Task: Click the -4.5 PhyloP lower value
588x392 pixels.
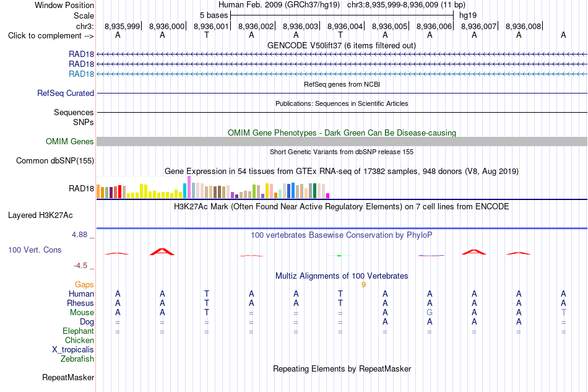Action: pos(80,266)
